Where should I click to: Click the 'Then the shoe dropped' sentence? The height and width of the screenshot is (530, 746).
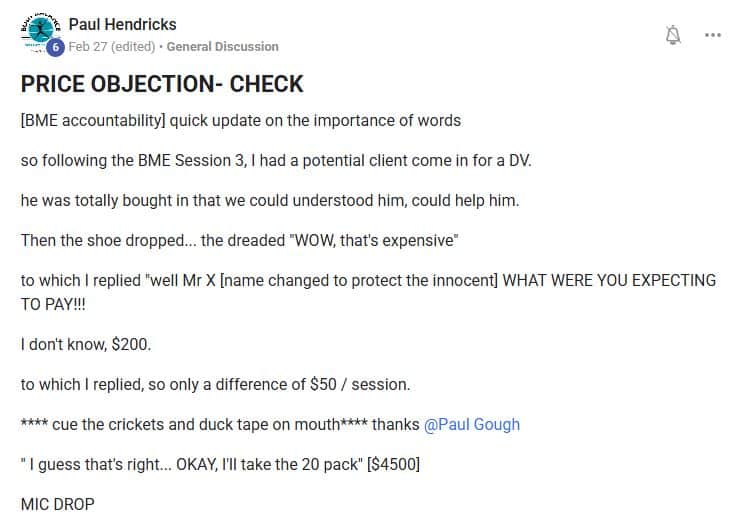[239, 241]
